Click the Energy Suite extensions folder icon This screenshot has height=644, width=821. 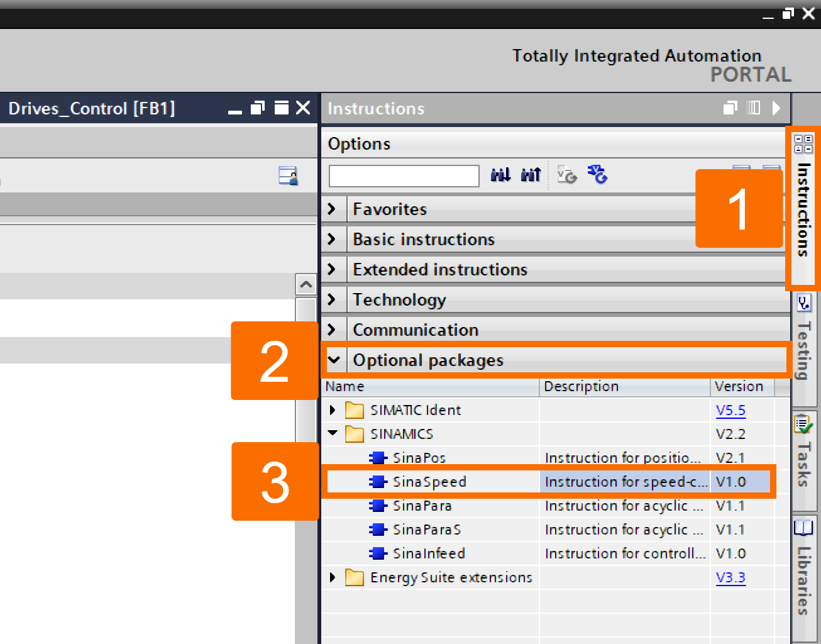click(355, 577)
